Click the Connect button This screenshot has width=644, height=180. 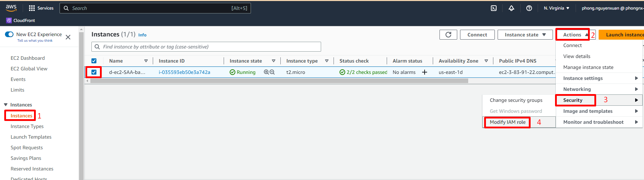pos(477,35)
